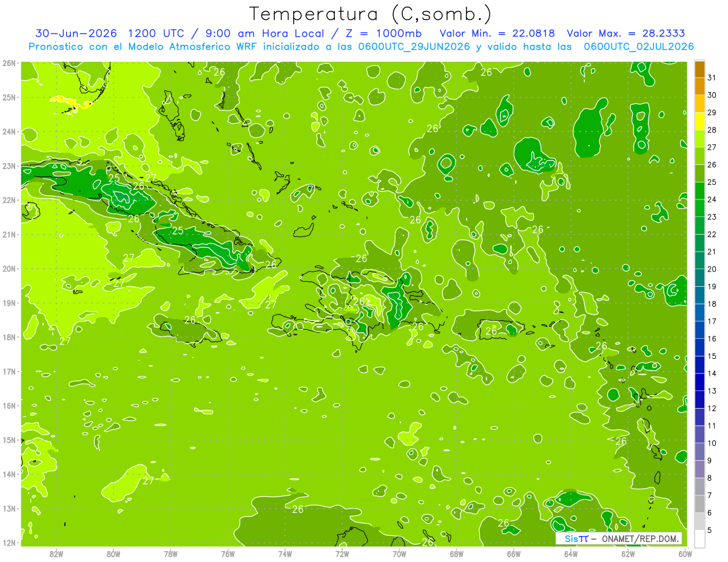Viewport: 728px width, 562px height.
Task: Click the "78W" longitude axis label
Action: coord(170,554)
